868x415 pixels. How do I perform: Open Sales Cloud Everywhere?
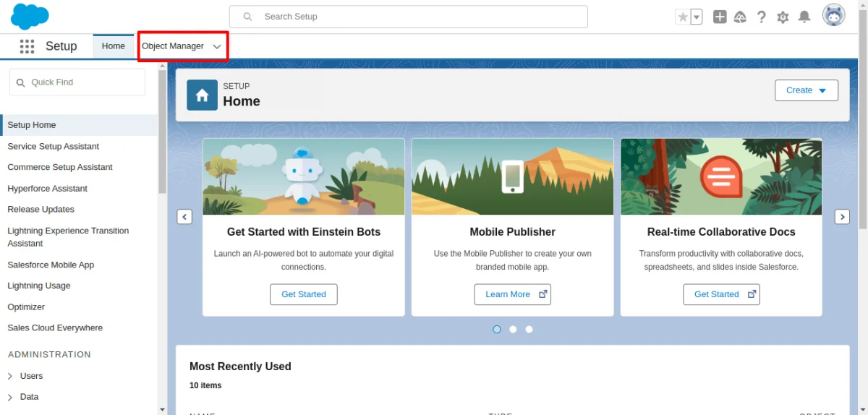[55, 328]
